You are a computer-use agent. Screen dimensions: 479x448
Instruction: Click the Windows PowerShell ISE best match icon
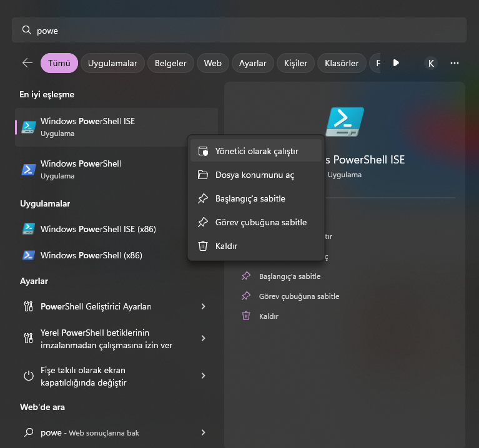[29, 127]
